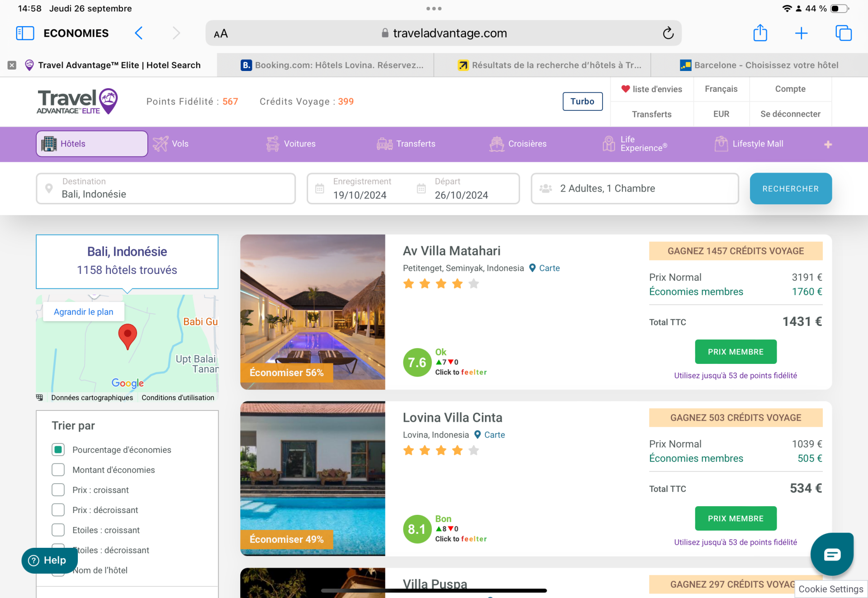868x598 pixels.
Task: Click PRIX MEMBRE for Av Villa Matahari
Action: 735,352
